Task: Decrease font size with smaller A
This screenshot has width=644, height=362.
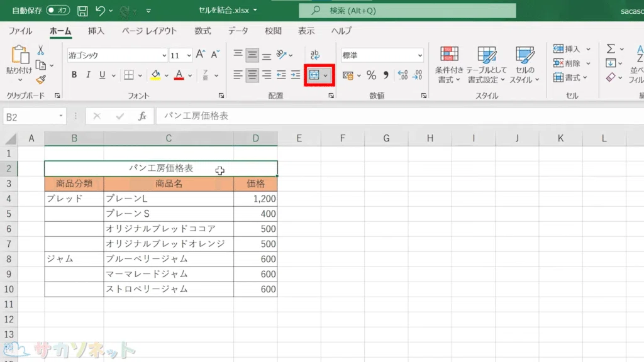Action: coord(215,55)
